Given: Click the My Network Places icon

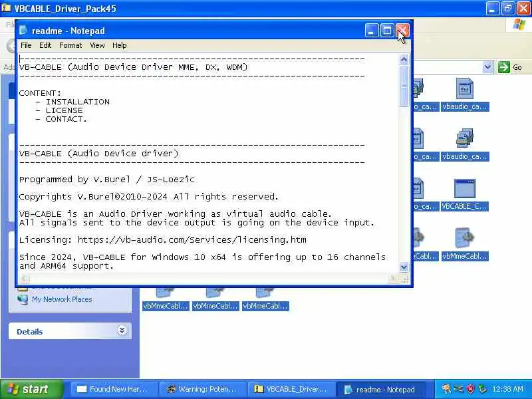Looking at the screenshot, I should click(x=23, y=300).
